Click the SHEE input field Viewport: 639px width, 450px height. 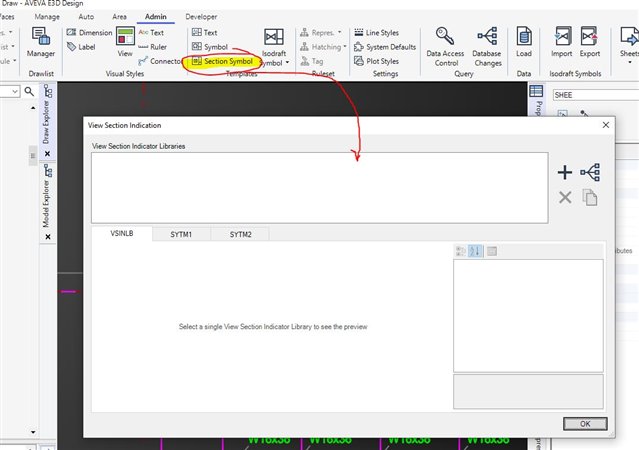point(596,95)
